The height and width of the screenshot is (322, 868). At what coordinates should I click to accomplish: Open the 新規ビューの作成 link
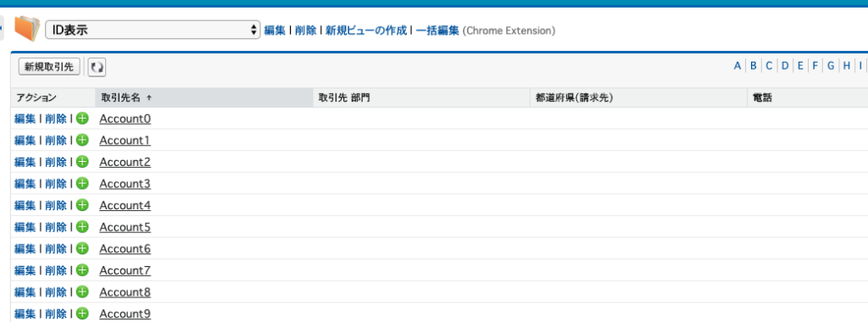[x=366, y=31]
